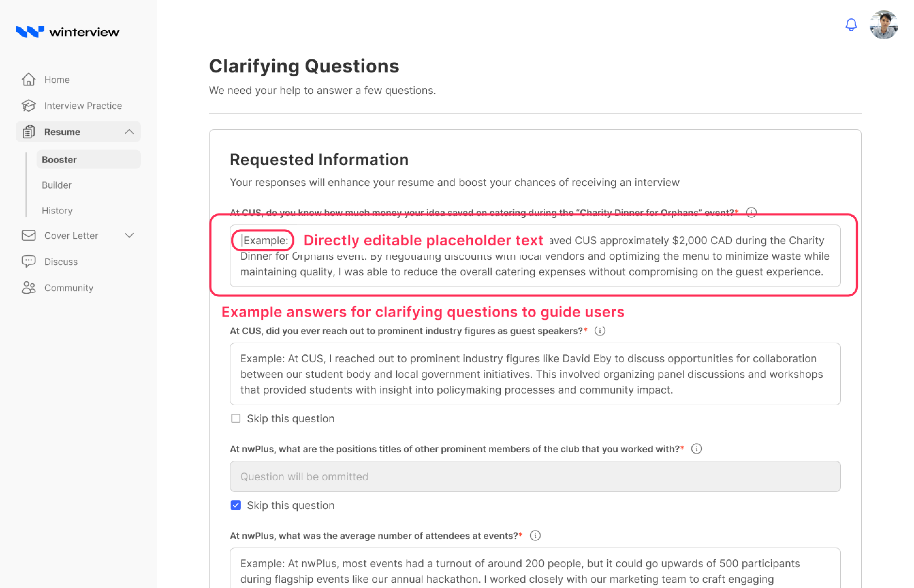
Task: Click the Discuss chat bubble icon
Action: tap(29, 262)
